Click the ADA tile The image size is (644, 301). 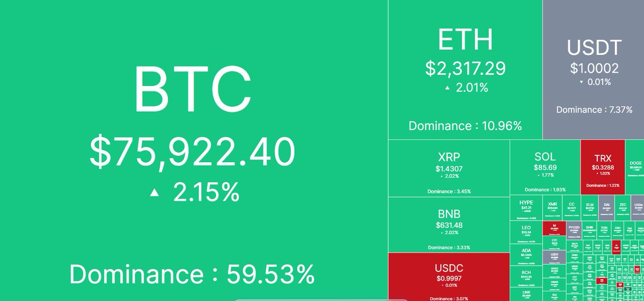coord(526,255)
